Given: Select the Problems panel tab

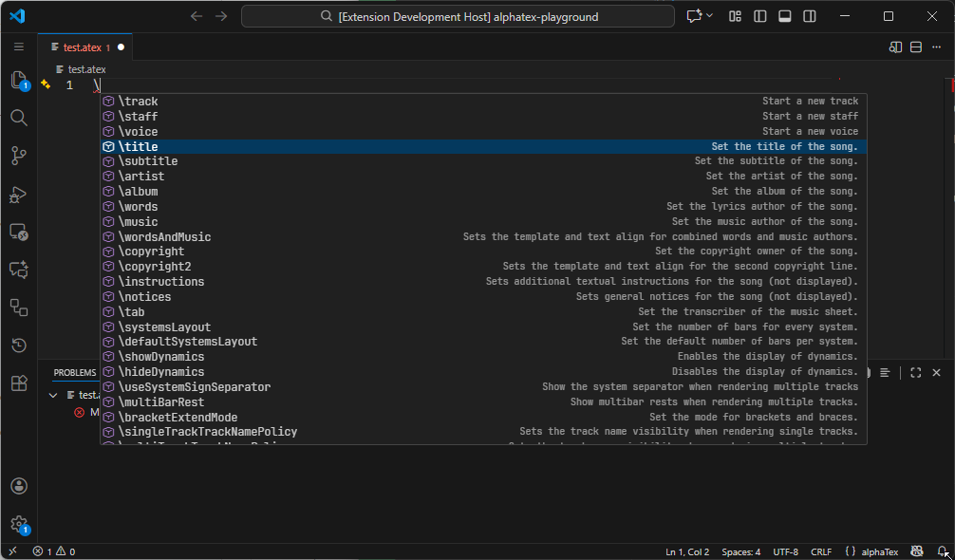Looking at the screenshot, I should pyautogui.click(x=75, y=373).
